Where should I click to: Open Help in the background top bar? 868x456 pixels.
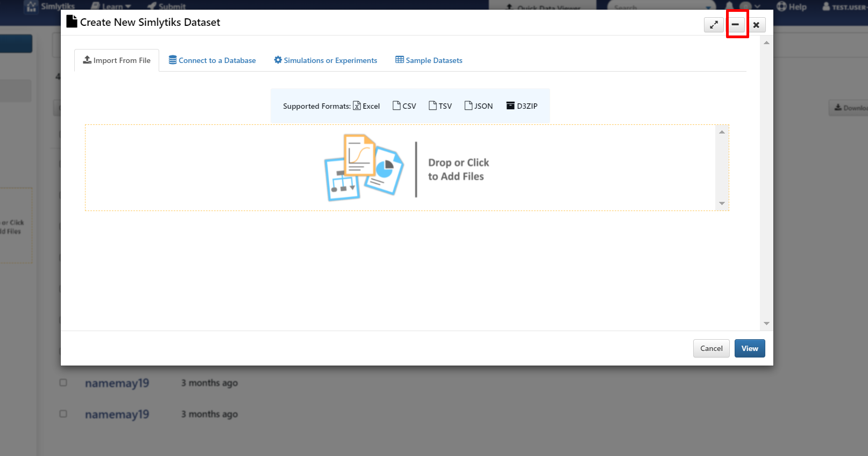[792, 6]
